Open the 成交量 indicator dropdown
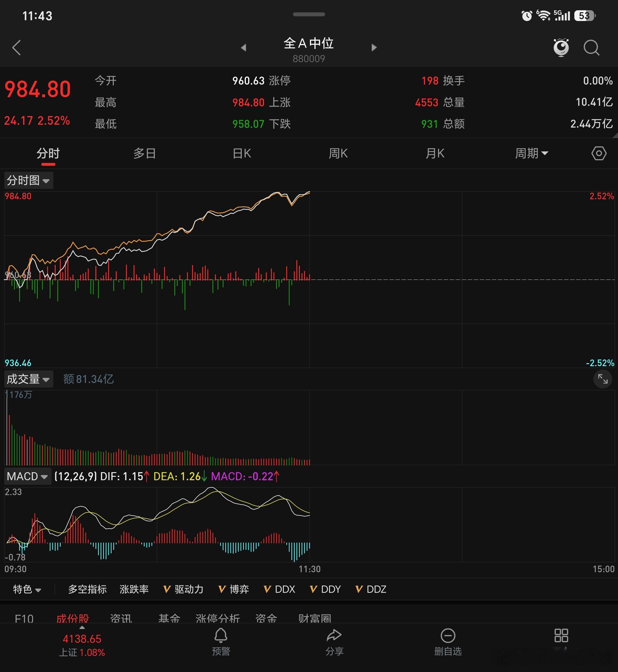Screen dimensions: 618x672 (28, 379)
